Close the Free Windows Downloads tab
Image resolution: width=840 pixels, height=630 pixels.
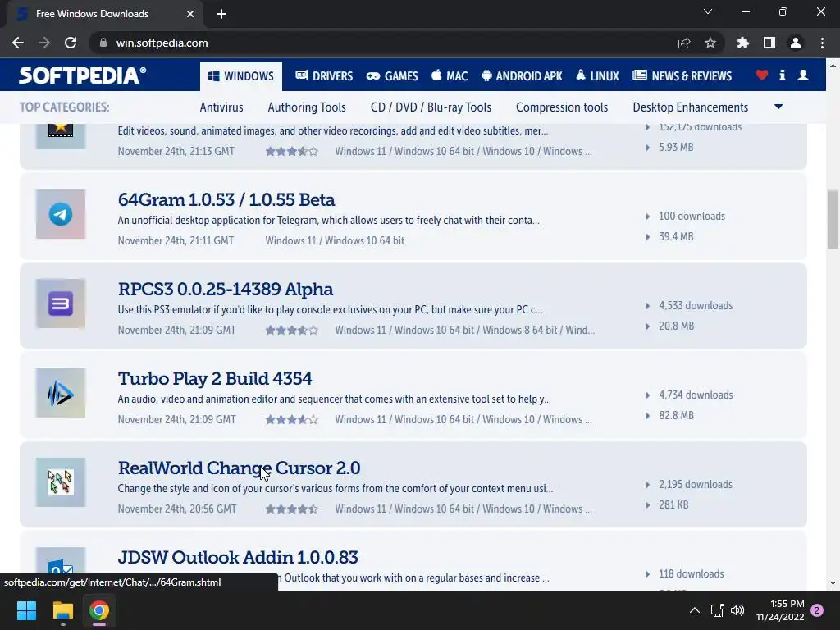pos(190,14)
